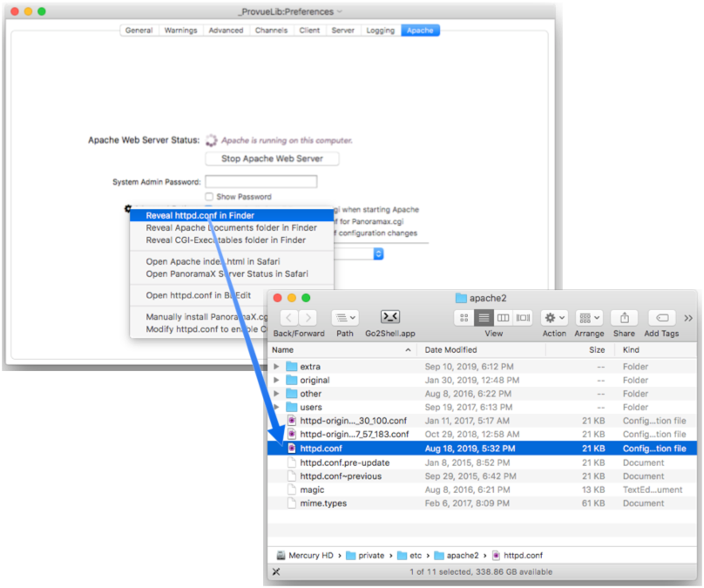Screen dimensions: 704x588
Task: Switch to the Warnings tab
Action: (x=180, y=30)
